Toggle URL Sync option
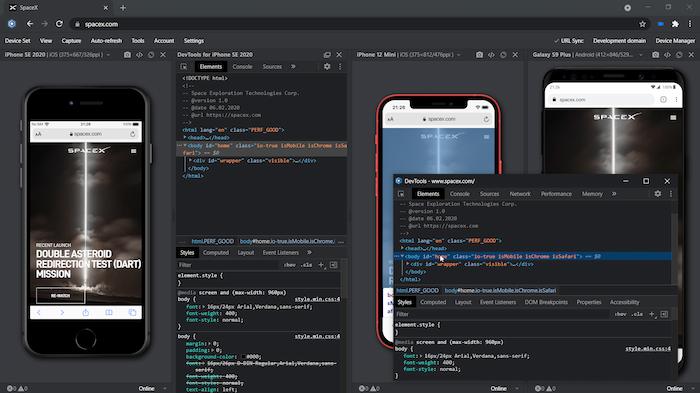Screen dimensions: 700x393 pyautogui.click(x=569, y=41)
